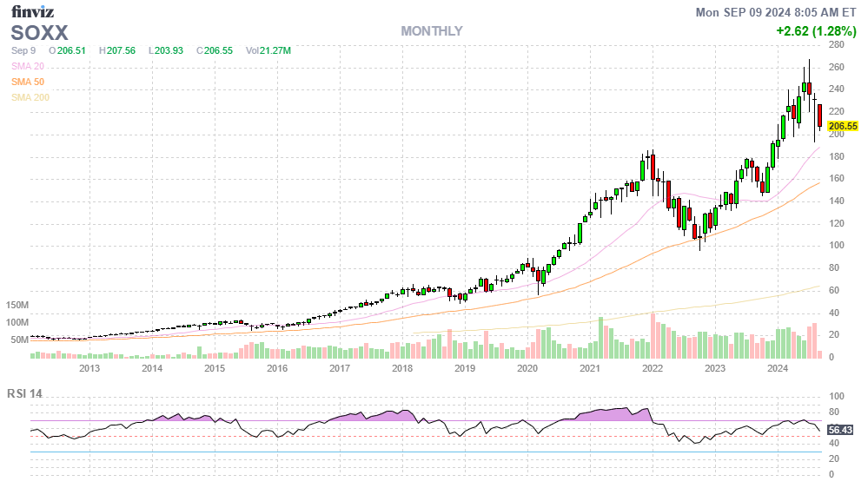Click the 80 label on RSI axis
The image size is (868, 488).
(833, 412)
